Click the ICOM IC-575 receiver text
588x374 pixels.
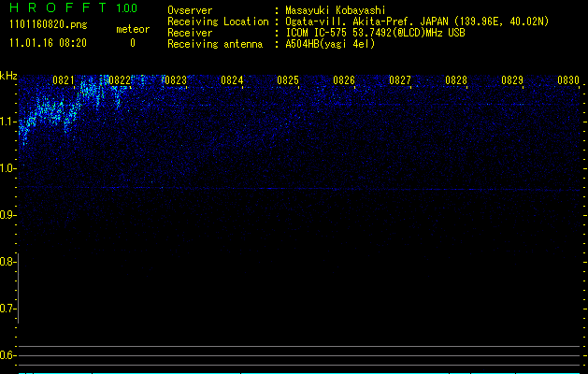(x=375, y=33)
